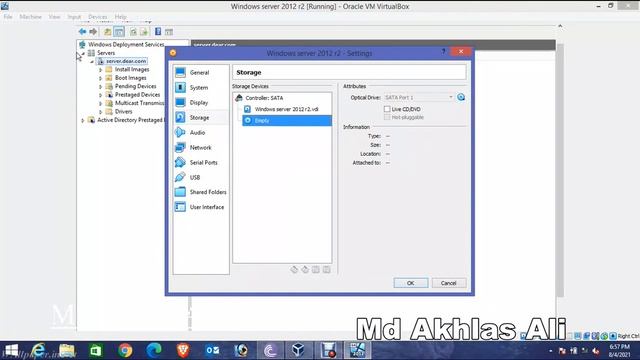Open the General settings category
Image resolution: width=640 pixels, height=360 pixels.
(x=200, y=73)
